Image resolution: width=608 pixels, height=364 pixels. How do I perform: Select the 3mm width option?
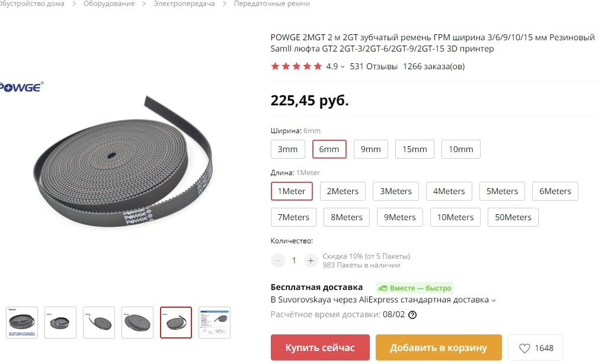[x=288, y=149]
